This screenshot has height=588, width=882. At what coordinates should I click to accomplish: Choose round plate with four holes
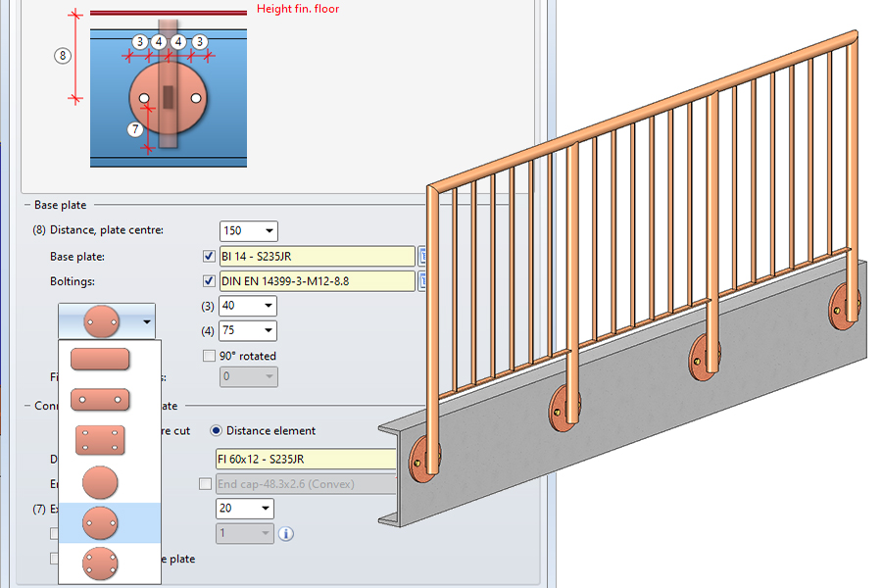[101, 563]
